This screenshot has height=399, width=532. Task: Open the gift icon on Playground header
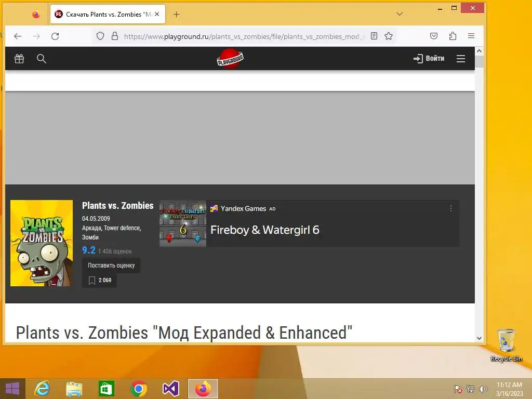click(x=19, y=59)
